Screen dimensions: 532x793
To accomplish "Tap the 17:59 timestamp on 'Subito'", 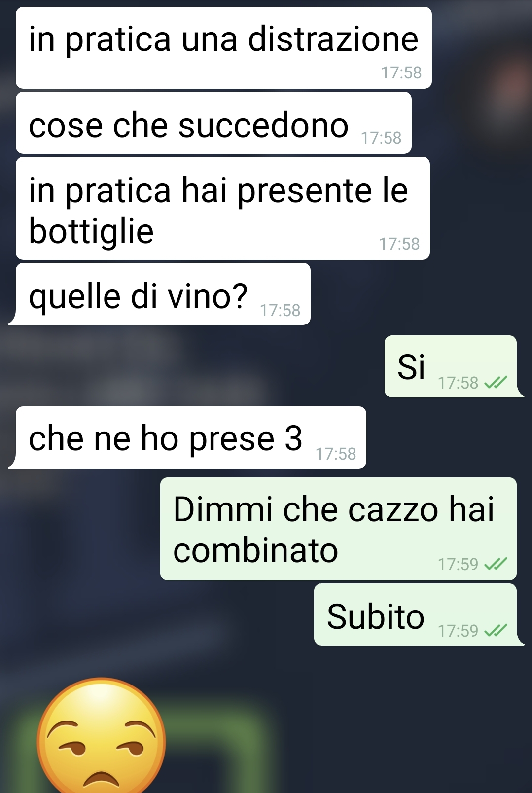I will (458, 631).
